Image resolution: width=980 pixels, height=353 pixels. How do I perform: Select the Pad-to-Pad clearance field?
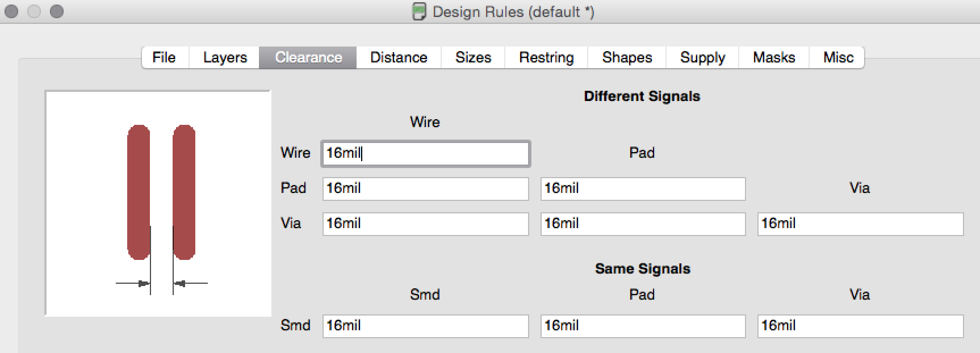point(643,188)
